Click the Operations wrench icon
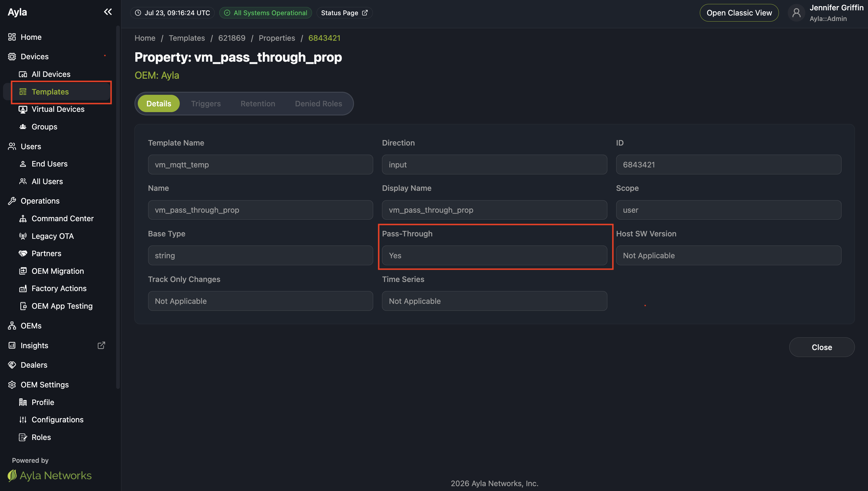Screen dimensions: 868x491 (x=12, y=201)
